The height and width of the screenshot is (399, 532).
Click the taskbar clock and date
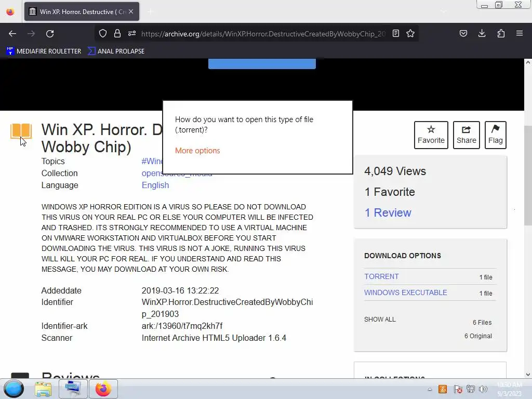click(509, 389)
